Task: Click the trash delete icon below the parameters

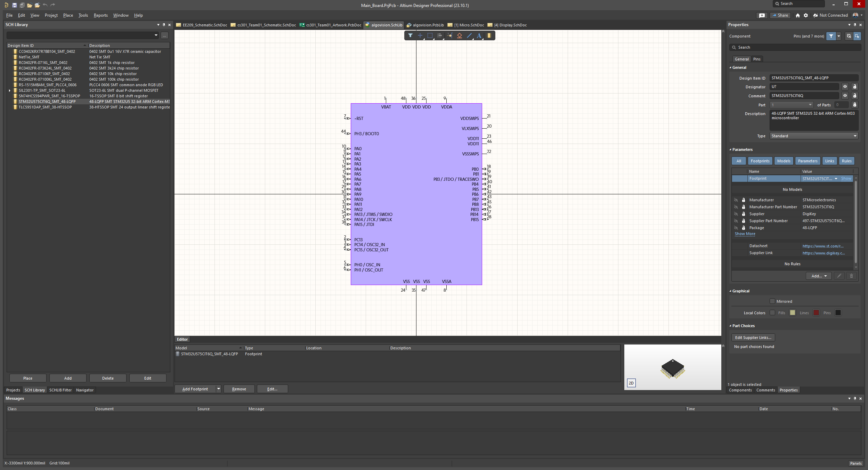Action: pyautogui.click(x=851, y=276)
